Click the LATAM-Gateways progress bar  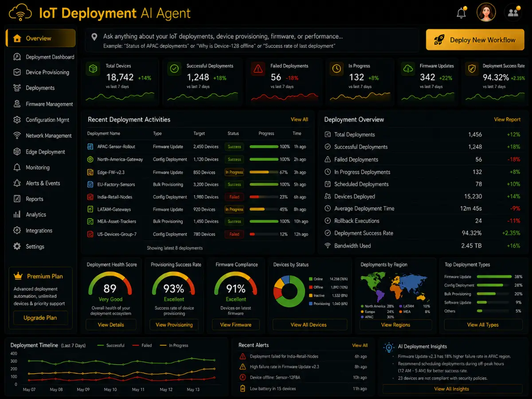point(263,209)
